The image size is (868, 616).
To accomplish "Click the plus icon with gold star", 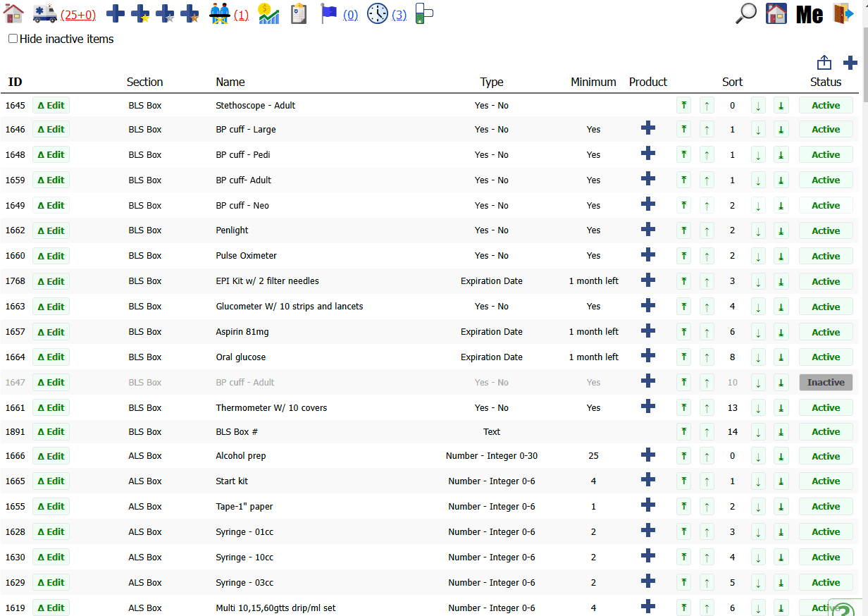I will 140,14.
